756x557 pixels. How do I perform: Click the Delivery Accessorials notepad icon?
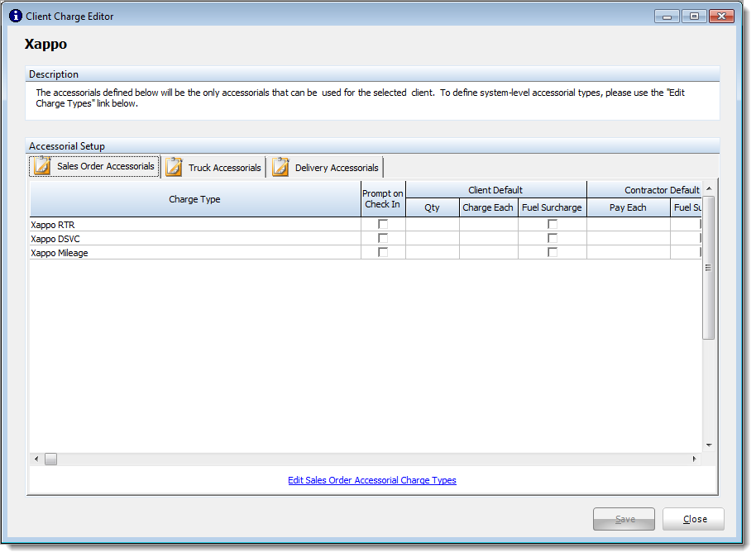click(x=280, y=167)
